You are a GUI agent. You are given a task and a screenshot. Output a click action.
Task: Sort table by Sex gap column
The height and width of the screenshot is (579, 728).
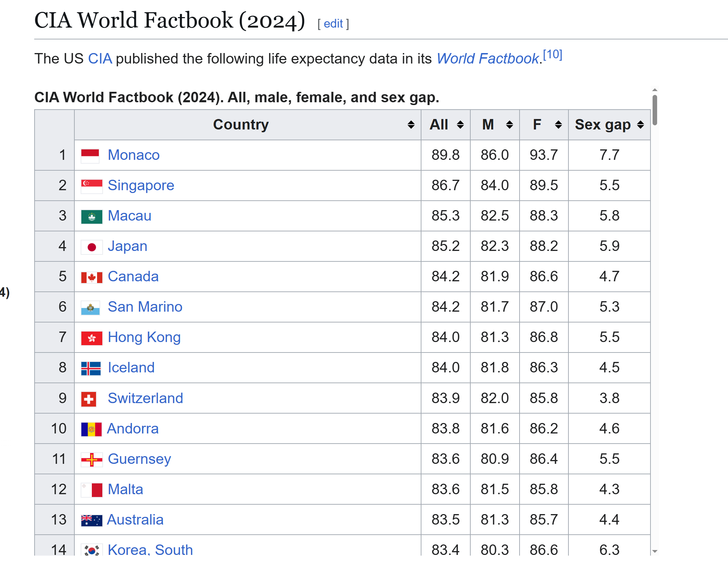pos(640,125)
